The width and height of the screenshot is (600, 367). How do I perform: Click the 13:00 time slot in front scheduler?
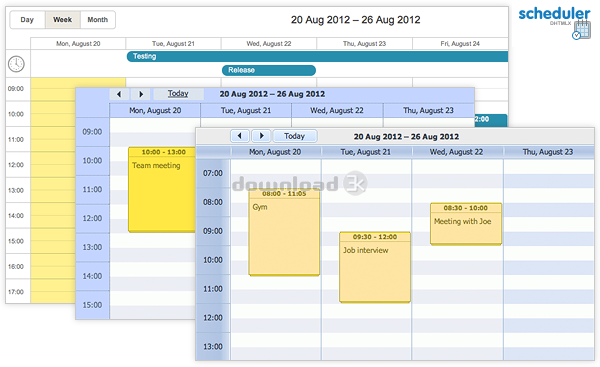pyautogui.click(x=213, y=346)
